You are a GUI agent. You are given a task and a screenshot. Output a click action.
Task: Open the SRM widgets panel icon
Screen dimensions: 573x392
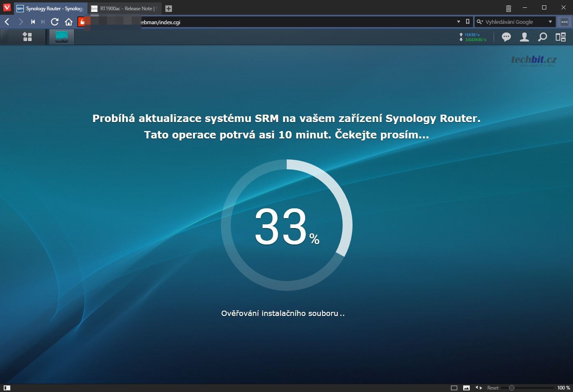pos(561,37)
